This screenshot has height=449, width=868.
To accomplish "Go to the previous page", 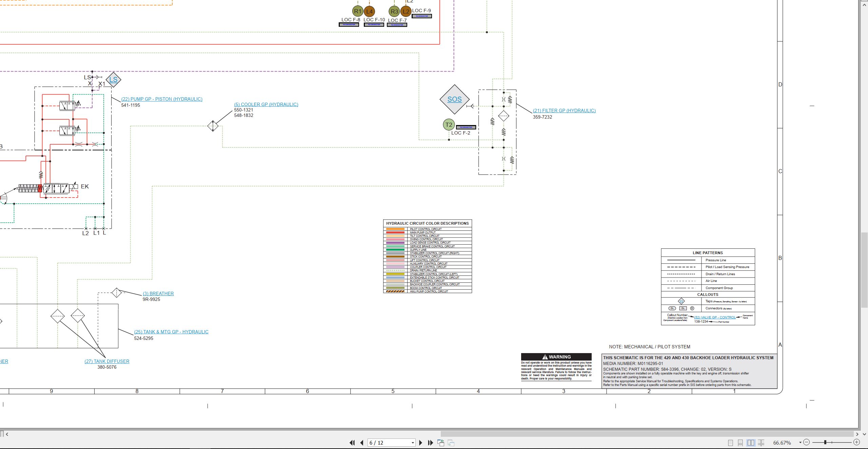I will pyautogui.click(x=362, y=443).
